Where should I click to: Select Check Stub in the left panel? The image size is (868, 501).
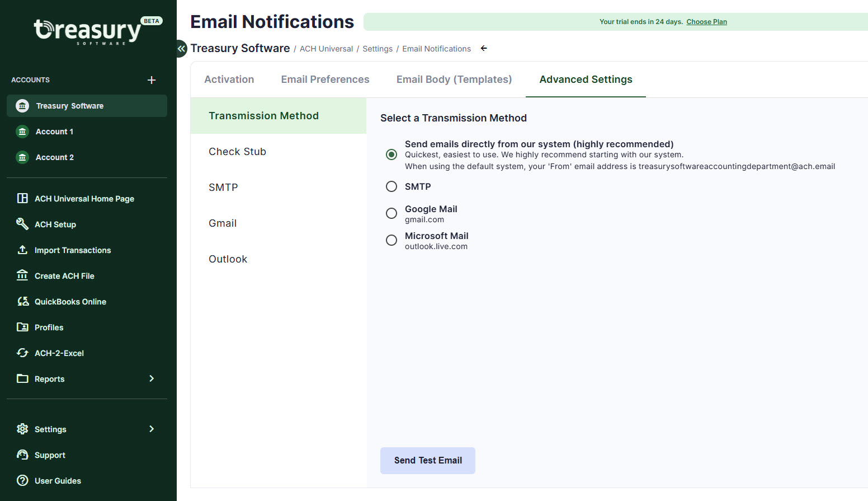(x=237, y=151)
